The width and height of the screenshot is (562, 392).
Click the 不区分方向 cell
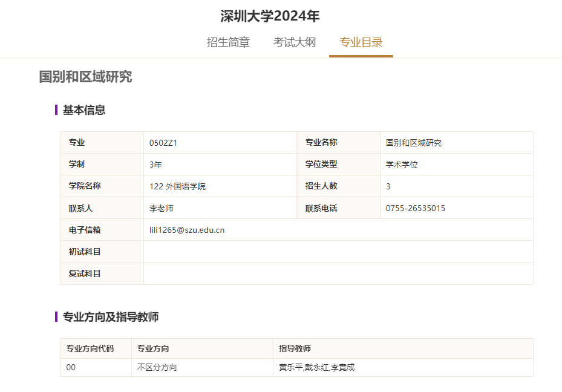(202, 368)
